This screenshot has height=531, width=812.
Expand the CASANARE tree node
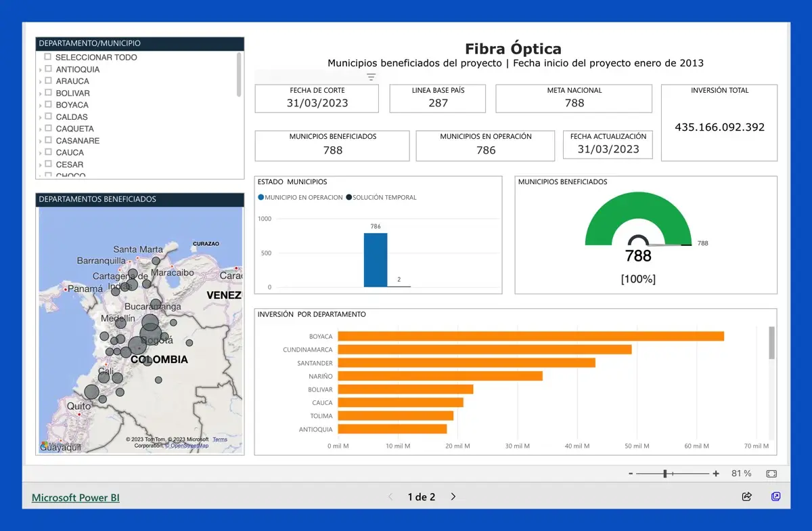click(41, 141)
